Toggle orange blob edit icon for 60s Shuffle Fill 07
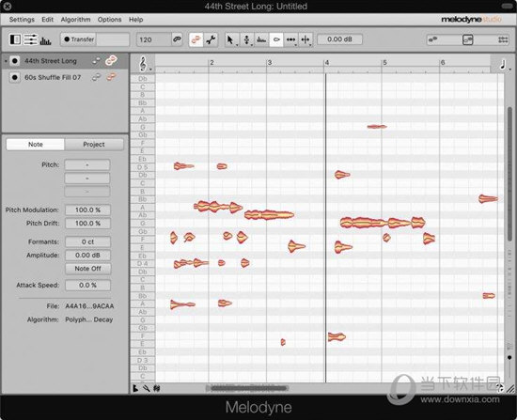This screenshot has height=420, width=517. (112, 77)
